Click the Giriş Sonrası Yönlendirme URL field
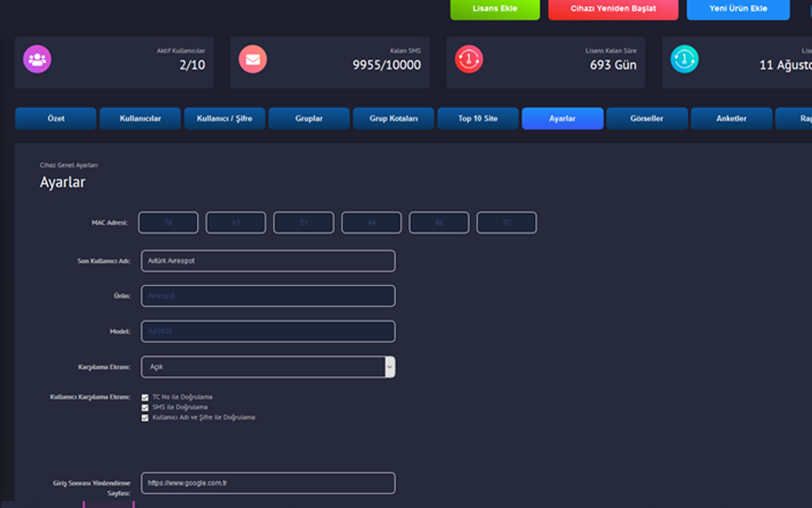 268,483
